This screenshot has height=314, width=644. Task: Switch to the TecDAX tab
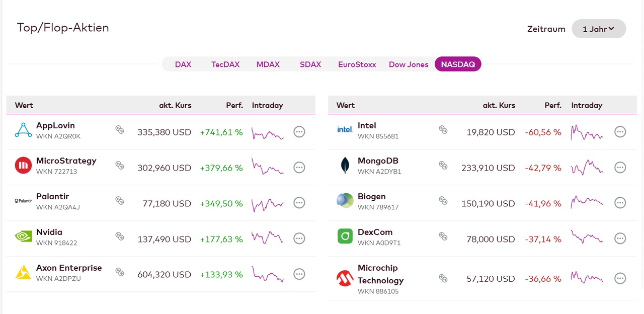[x=225, y=64]
